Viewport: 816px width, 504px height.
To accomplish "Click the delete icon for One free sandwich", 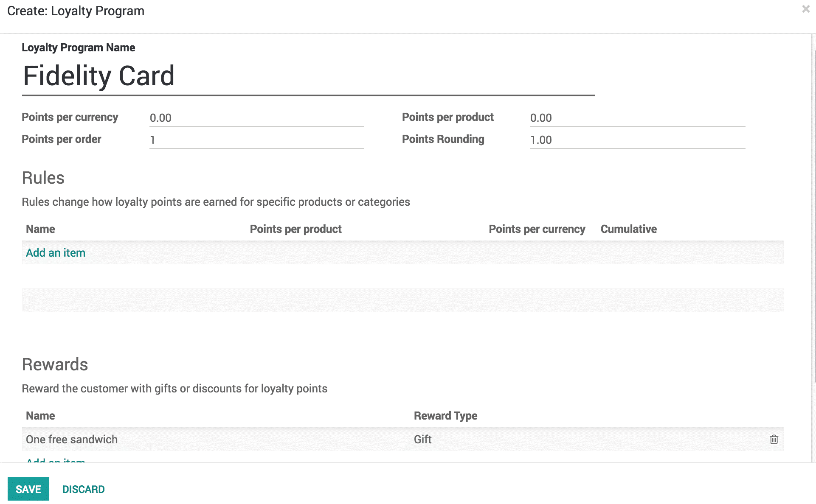I will tap(774, 440).
